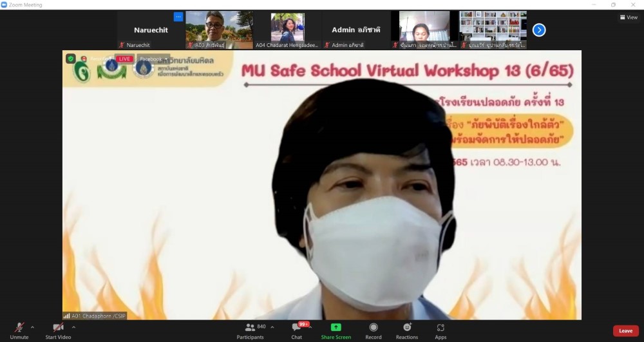
Task: Click the red Leave button
Action: point(625,330)
